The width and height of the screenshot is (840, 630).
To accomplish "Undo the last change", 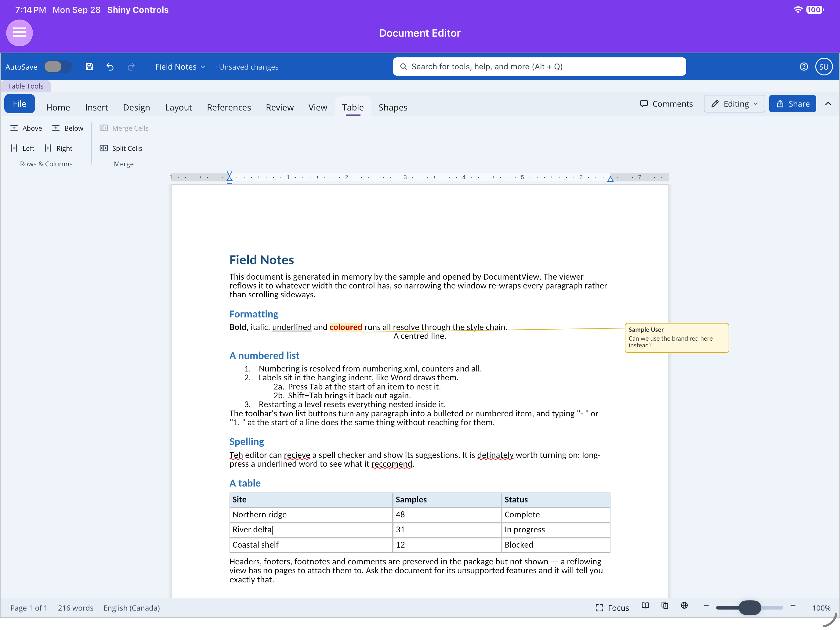I will click(110, 67).
